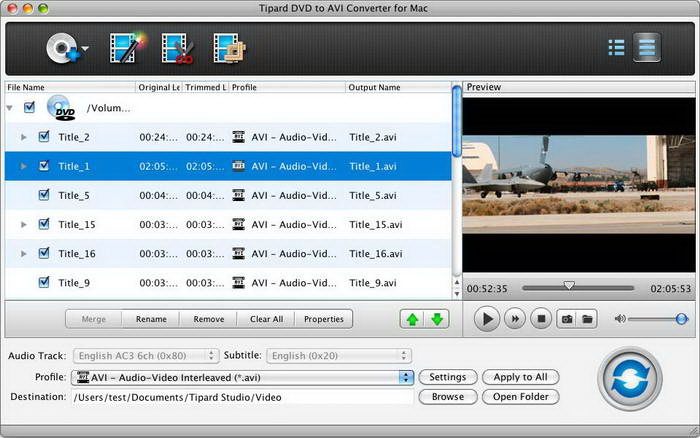Viewport: 700px width, 438px height.
Task: Sort by File Name column header
Action: [70, 87]
